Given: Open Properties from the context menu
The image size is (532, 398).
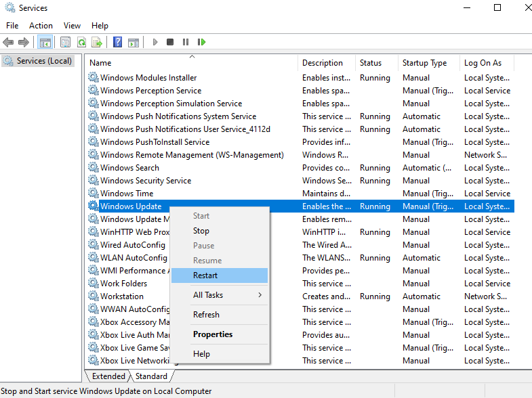Looking at the screenshot, I should pyautogui.click(x=213, y=334).
